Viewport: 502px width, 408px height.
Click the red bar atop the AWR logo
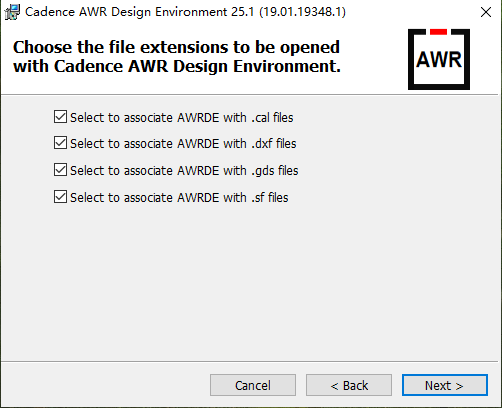(438, 32)
